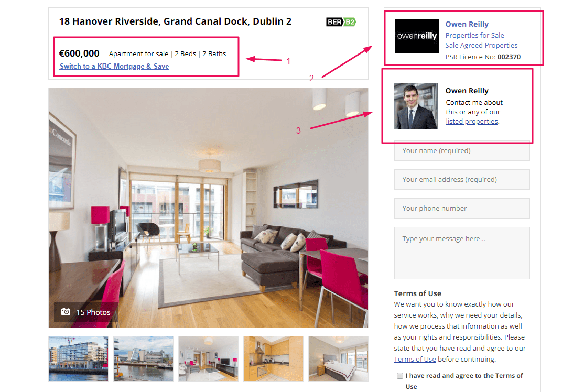Viewport: 584px width, 392px height.
Task: Tick the agree to Terms of Use checkbox
Action: [x=399, y=376]
